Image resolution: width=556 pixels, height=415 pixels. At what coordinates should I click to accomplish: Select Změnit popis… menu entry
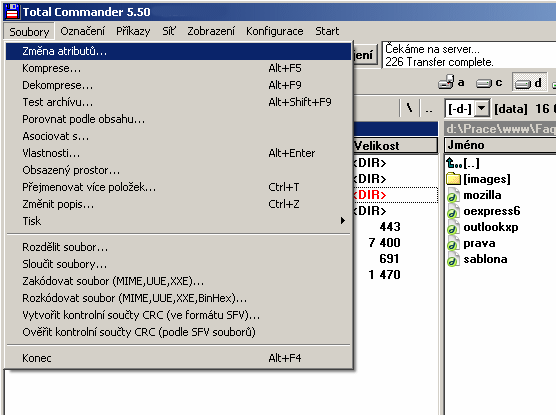point(178,204)
